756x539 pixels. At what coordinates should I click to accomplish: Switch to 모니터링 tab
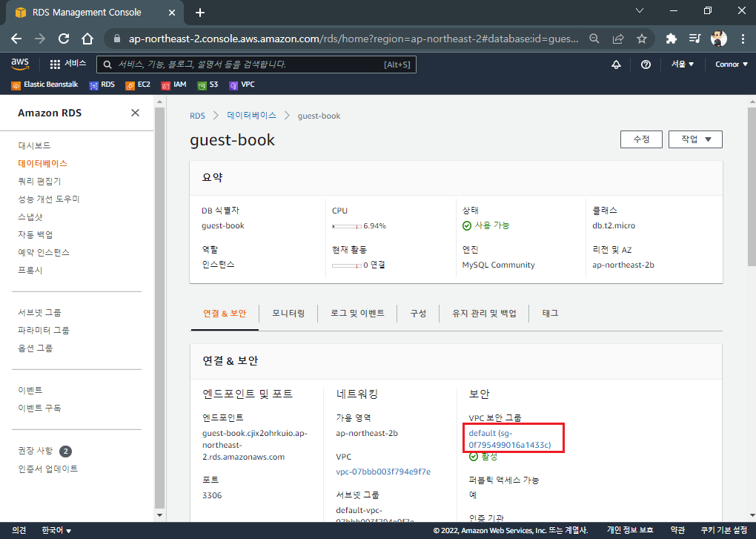[288, 314]
